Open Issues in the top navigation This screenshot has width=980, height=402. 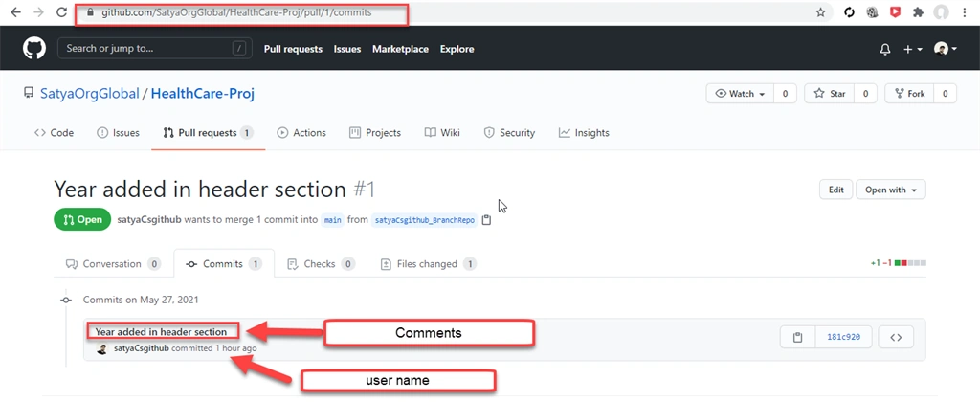point(346,49)
